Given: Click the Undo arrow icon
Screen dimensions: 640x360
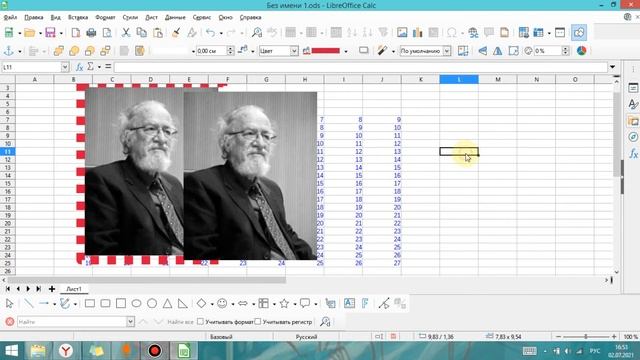Looking at the screenshot, I should point(210,33).
